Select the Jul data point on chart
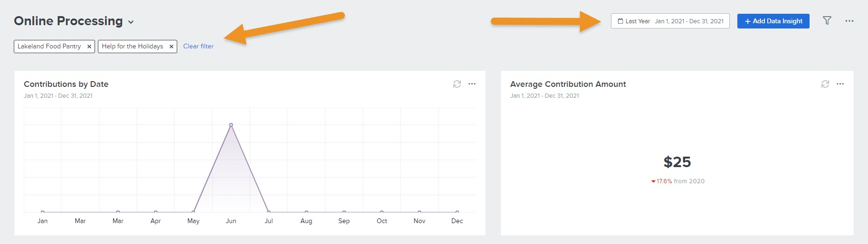 click(268, 212)
